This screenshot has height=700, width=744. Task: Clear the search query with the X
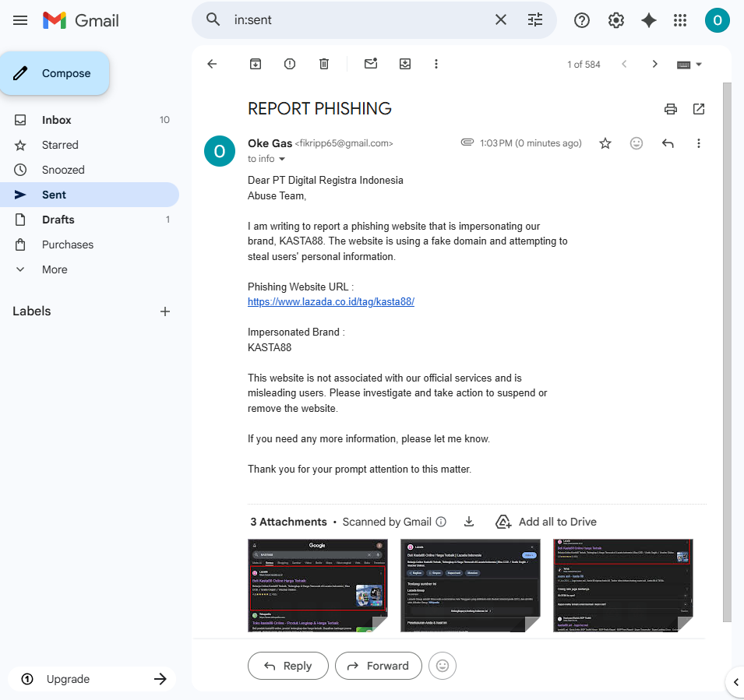(x=501, y=20)
